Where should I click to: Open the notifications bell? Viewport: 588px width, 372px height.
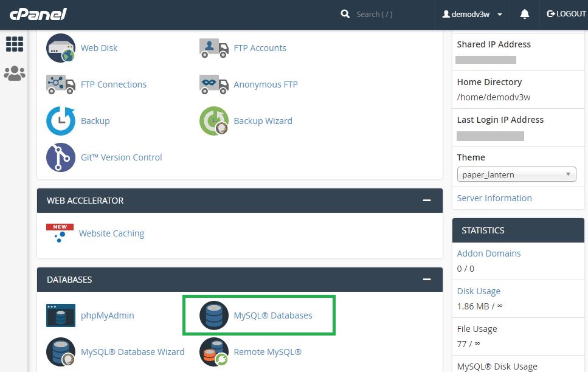coord(525,14)
